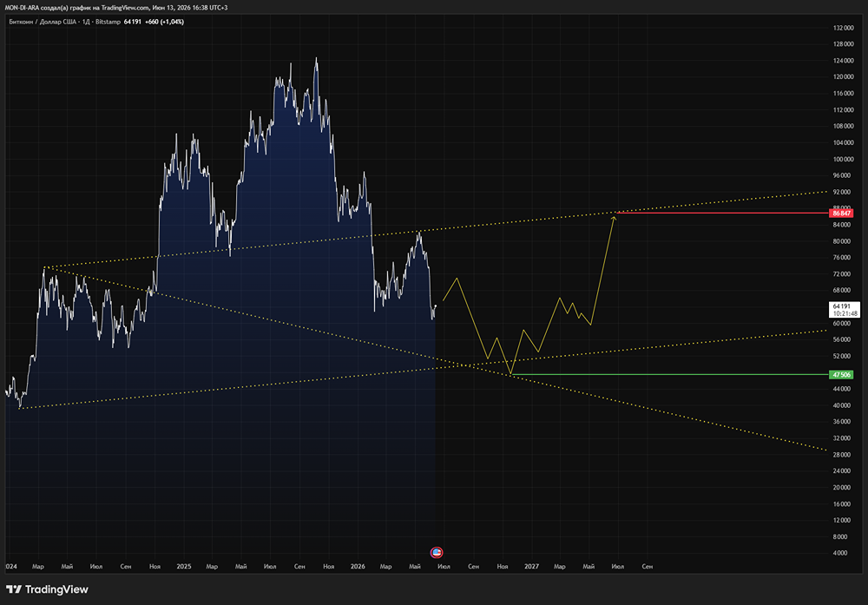Click the red horizontal target line
This screenshot has height=605, width=868.
[x=721, y=214]
